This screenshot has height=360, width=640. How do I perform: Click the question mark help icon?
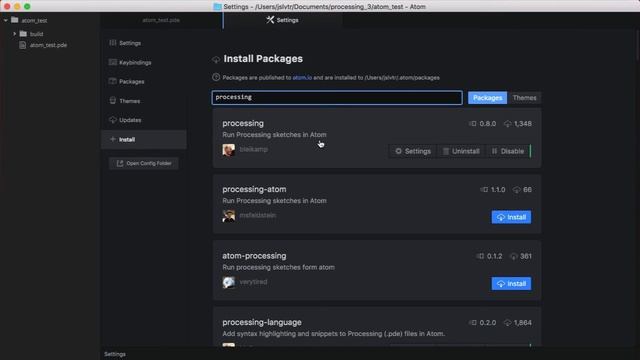click(216, 77)
